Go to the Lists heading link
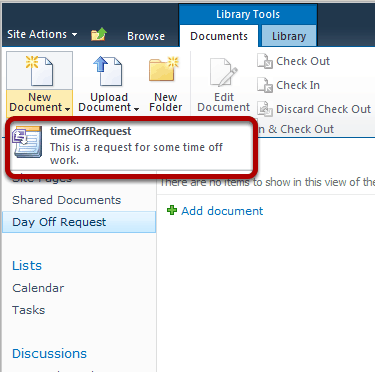Screen dimensions: 375x372 [27, 266]
